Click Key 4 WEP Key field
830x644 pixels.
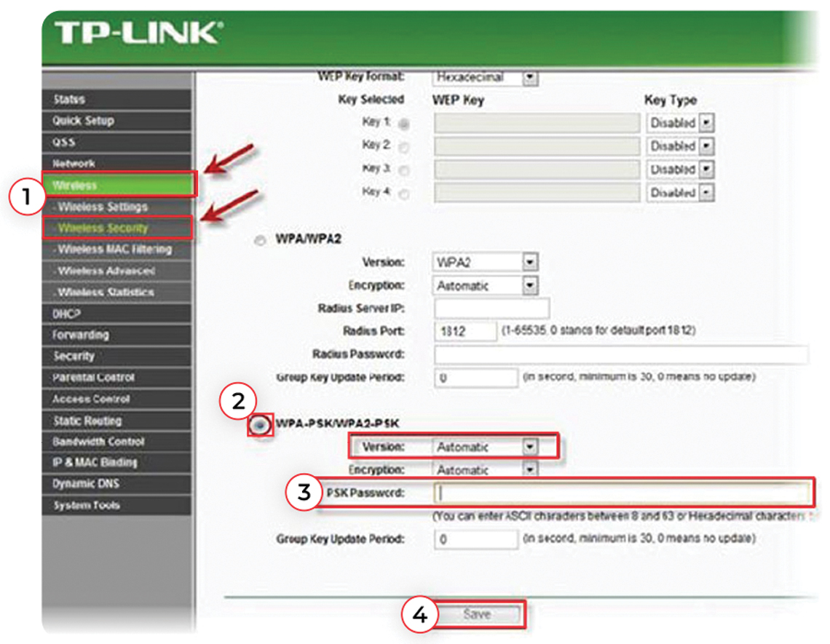pos(537,193)
